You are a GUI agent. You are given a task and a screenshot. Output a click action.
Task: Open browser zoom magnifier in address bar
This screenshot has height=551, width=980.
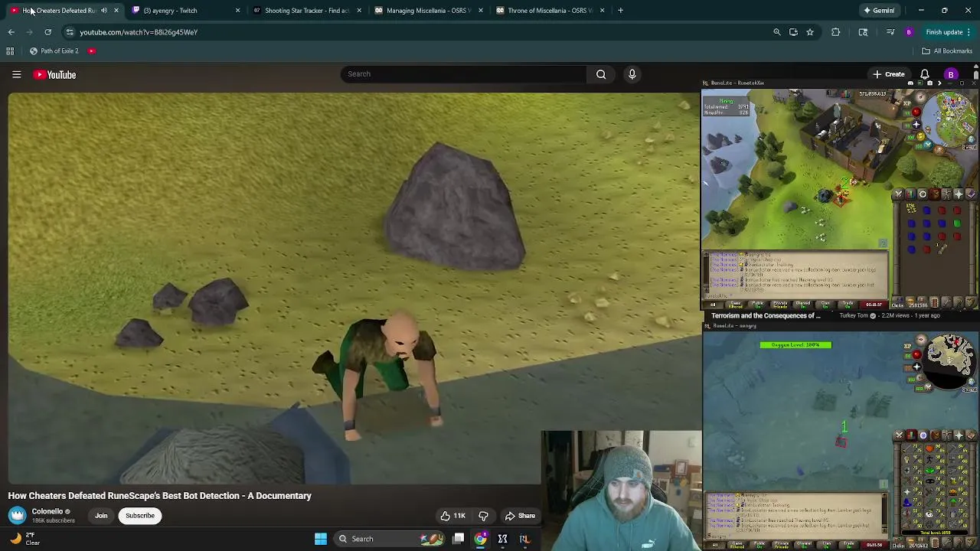click(777, 32)
